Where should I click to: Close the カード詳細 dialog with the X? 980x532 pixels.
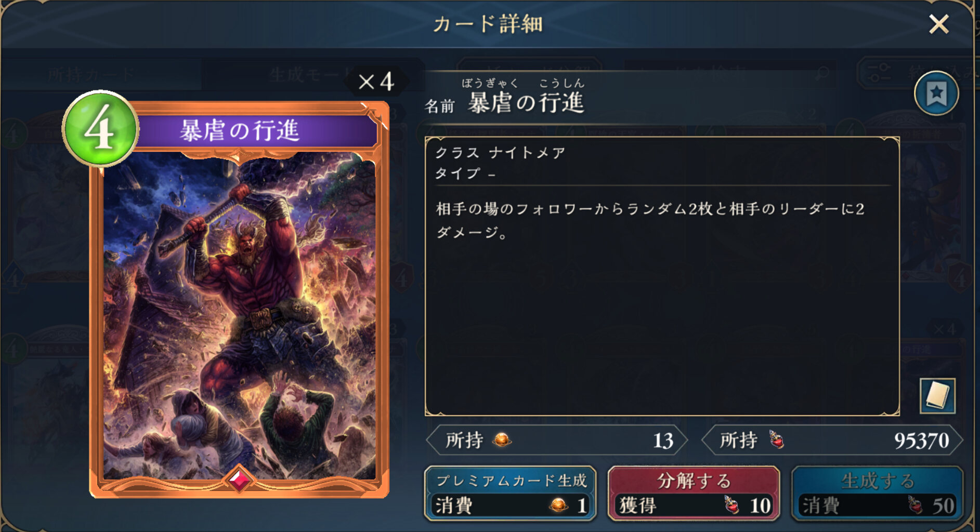(x=938, y=24)
